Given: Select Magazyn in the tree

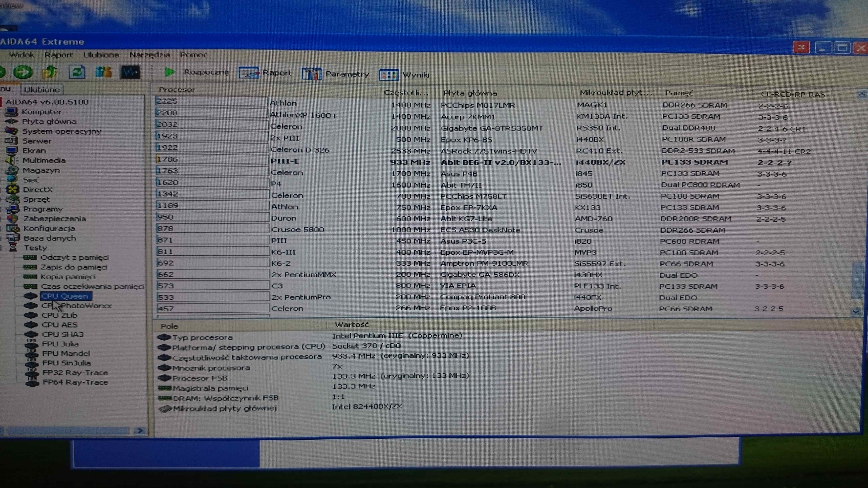Looking at the screenshot, I should 41,170.
